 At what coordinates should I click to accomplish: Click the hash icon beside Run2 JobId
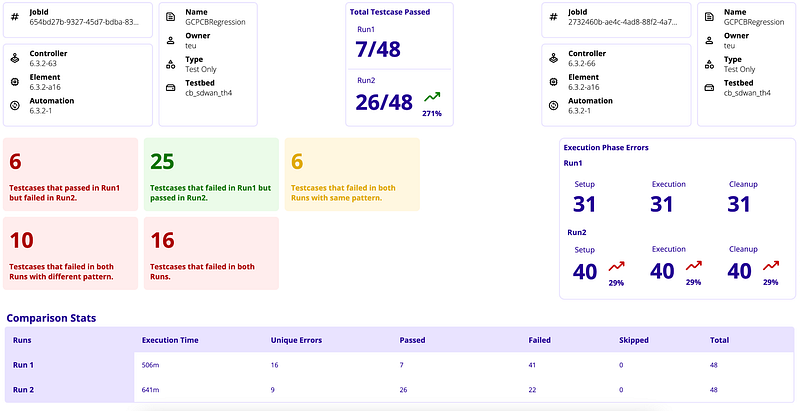coord(554,17)
